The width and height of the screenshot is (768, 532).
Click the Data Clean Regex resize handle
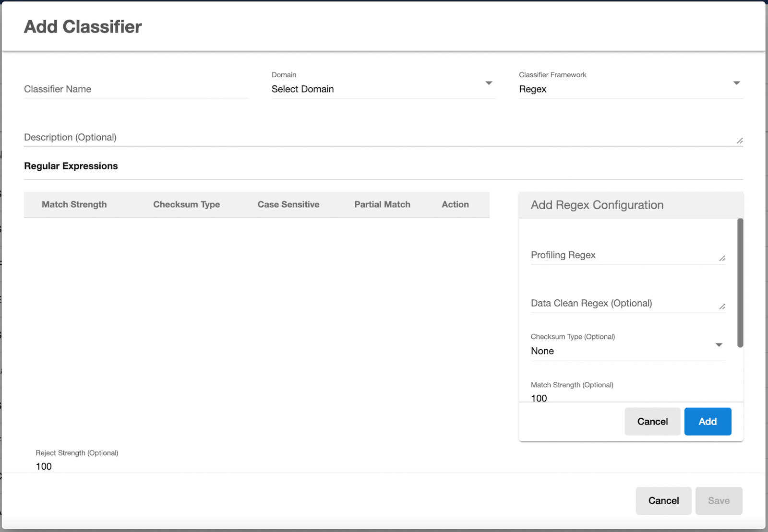[722, 307]
